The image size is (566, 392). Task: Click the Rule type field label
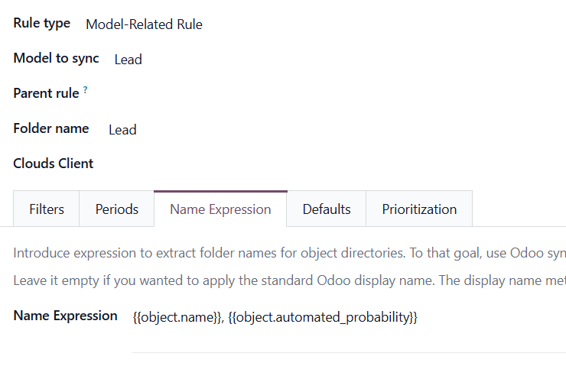tap(42, 24)
